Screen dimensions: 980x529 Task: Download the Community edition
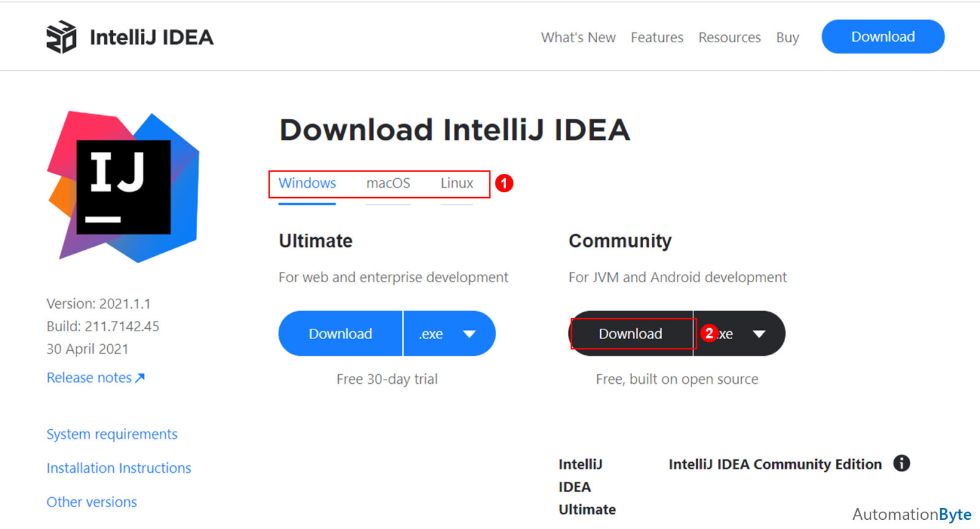click(x=631, y=334)
